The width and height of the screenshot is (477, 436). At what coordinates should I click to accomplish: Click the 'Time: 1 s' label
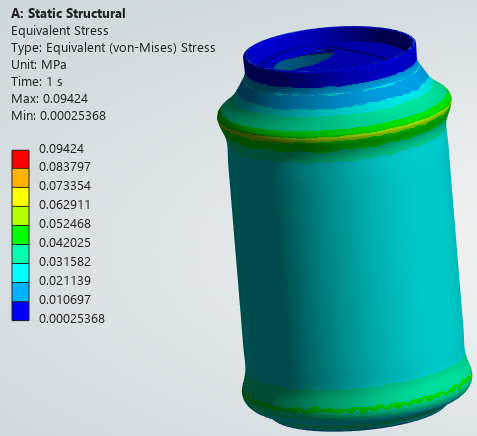point(37,82)
